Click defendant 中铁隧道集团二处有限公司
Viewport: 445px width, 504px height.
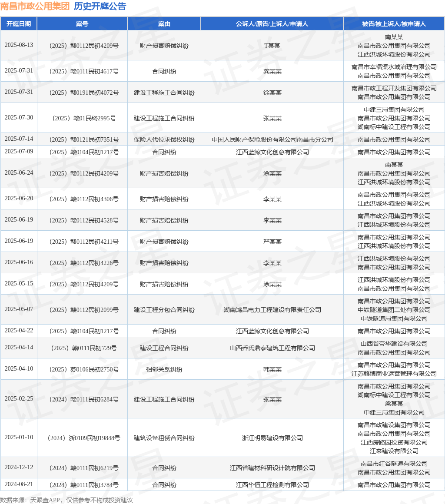[394, 310]
